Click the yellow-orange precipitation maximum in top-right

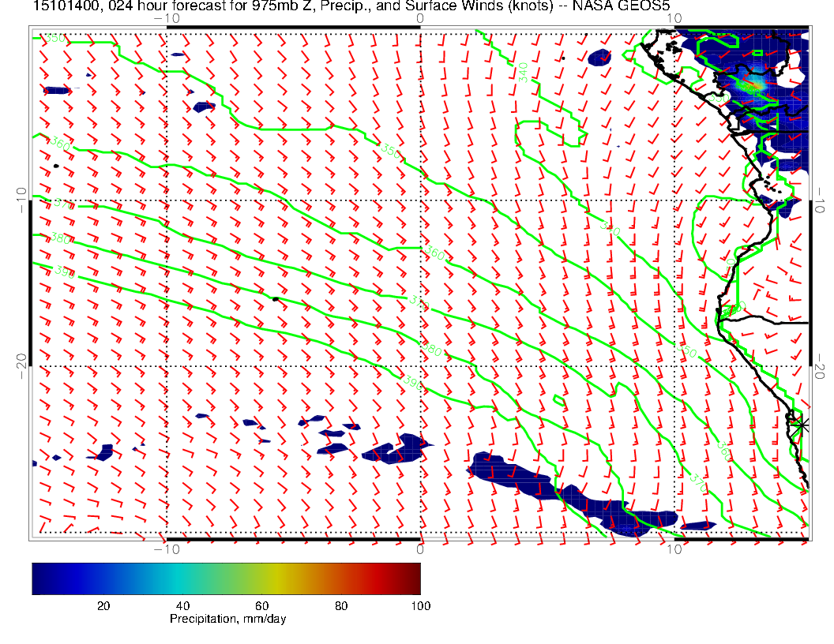pos(755,82)
